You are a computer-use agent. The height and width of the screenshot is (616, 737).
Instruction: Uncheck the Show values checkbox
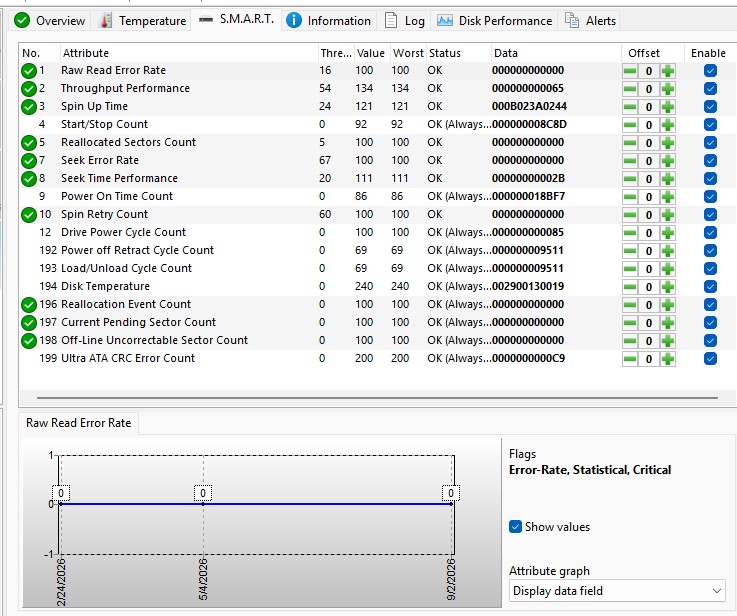[515, 527]
